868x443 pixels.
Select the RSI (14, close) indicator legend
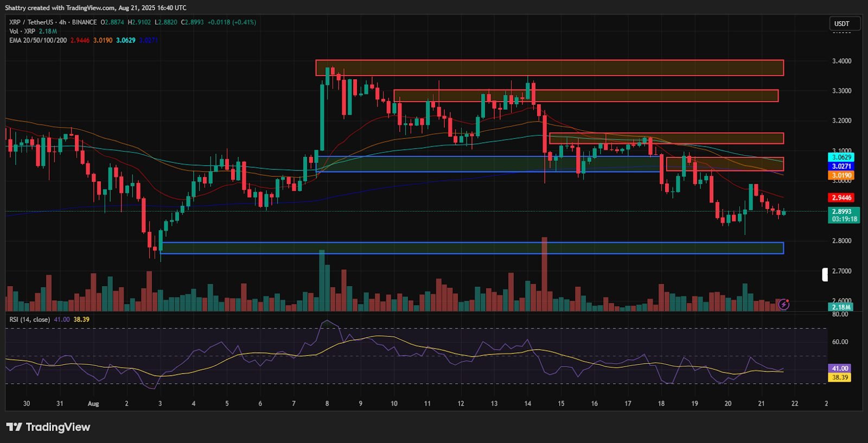(x=29, y=320)
